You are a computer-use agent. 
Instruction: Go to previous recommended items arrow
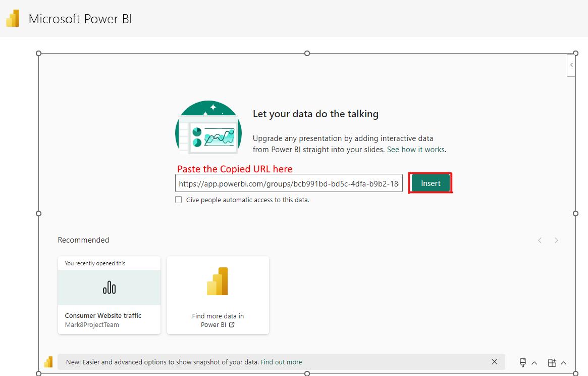[540, 241]
